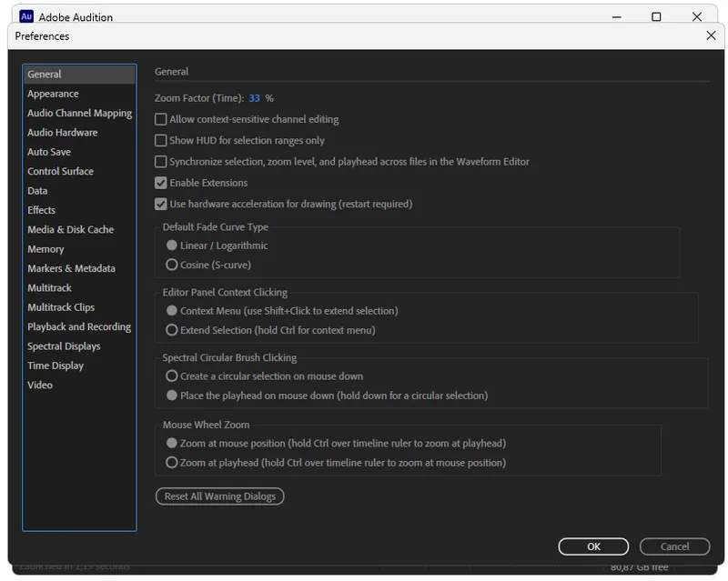Open Audio Hardware preferences
728x581 pixels.
[79, 133]
